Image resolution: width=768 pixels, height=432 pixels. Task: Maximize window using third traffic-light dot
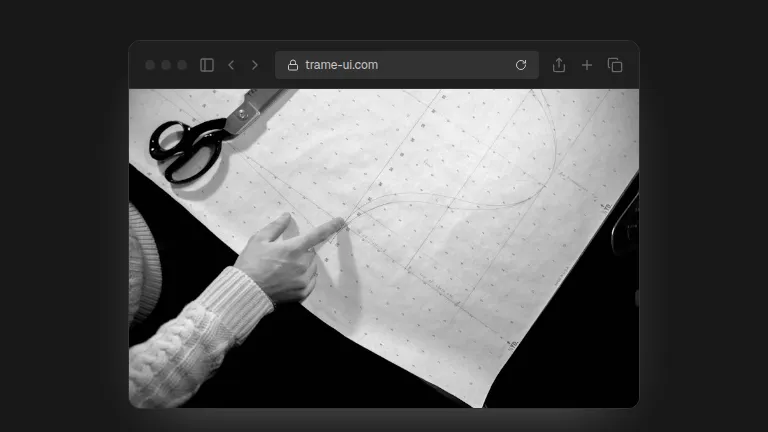click(182, 65)
